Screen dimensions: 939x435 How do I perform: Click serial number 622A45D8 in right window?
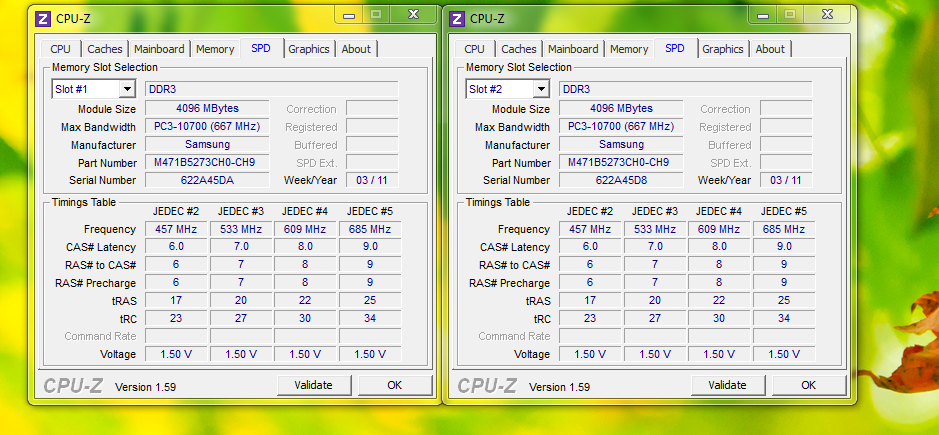click(621, 180)
